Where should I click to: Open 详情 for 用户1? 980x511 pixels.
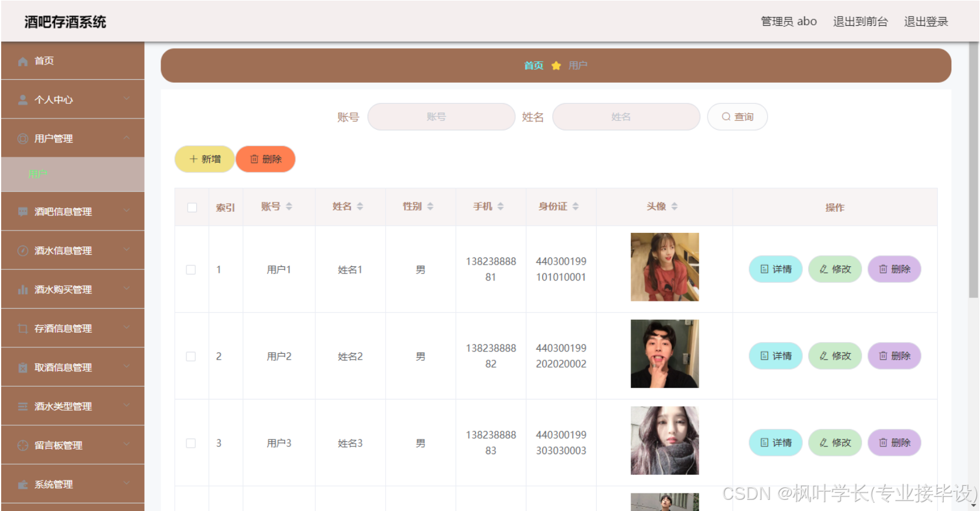click(775, 269)
